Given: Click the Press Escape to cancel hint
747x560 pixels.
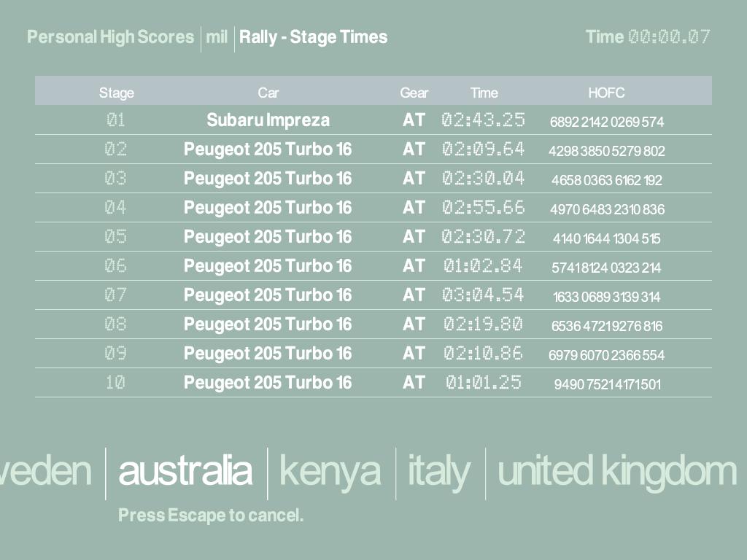Looking at the screenshot, I should tap(211, 516).
